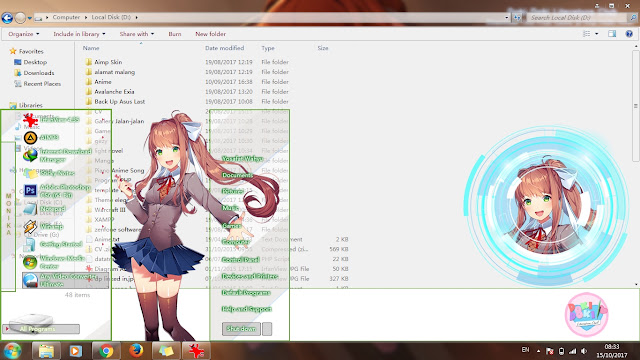This screenshot has width=640, height=360.
Task: Expand the Organize dropdown menu
Action: (x=24, y=34)
